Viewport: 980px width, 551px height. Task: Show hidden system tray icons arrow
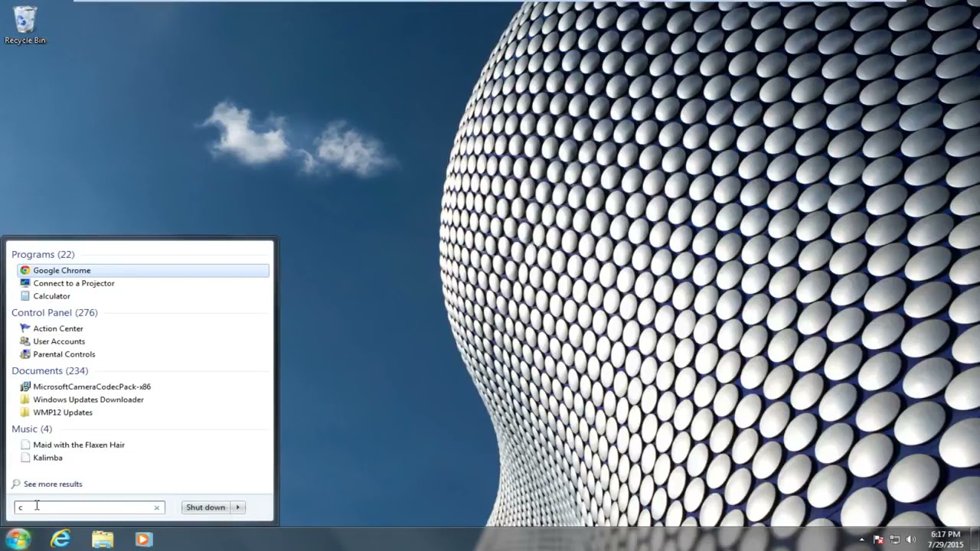[861, 540]
